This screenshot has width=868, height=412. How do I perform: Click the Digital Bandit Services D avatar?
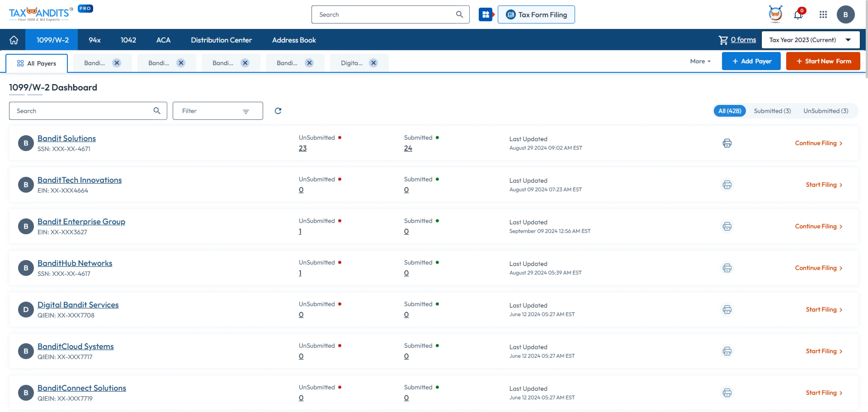tap(26, 310)
